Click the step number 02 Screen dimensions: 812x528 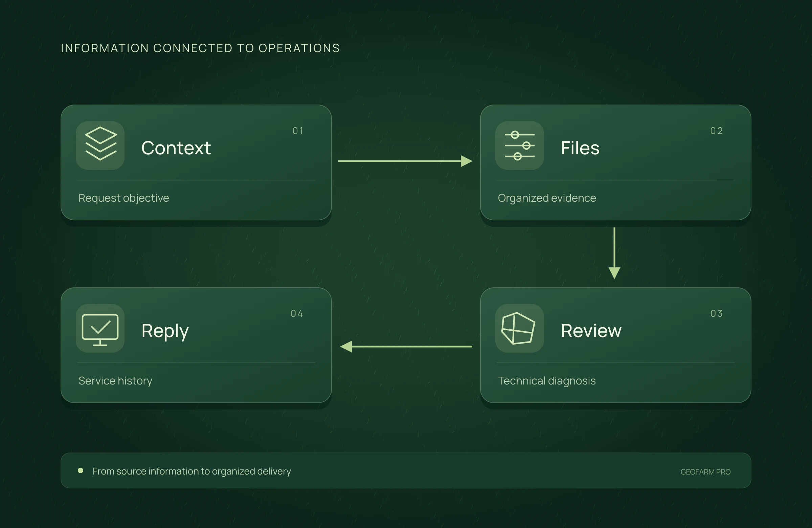pos(717,131)
